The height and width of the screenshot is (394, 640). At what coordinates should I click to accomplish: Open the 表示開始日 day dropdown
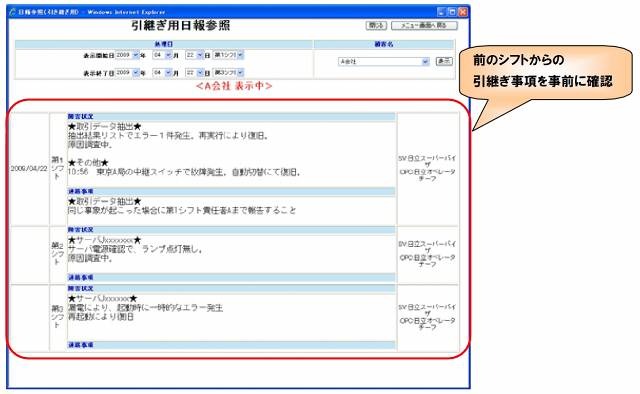pyautogui.click(x=194, y=55)
